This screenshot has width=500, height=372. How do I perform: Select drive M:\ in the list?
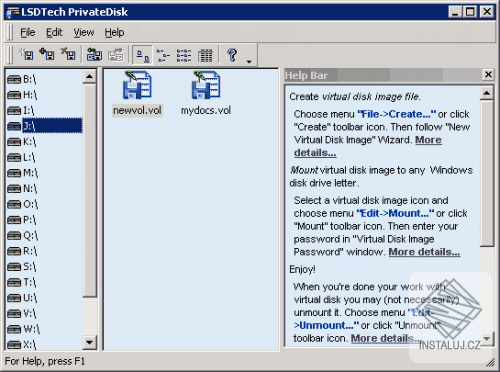(23, 173)
